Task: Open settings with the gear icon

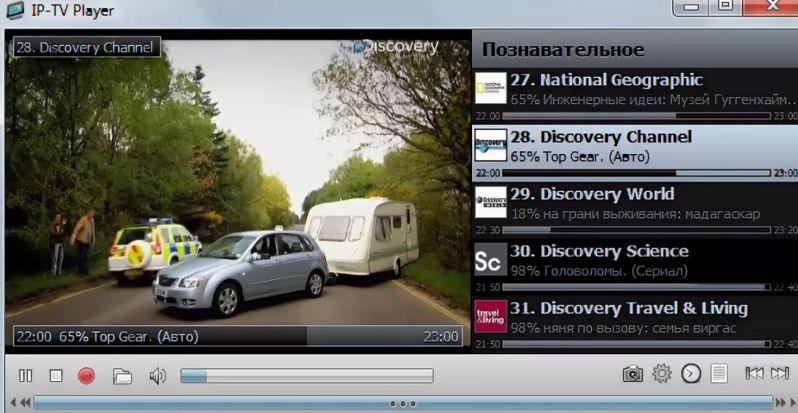Action: (662, 373)
